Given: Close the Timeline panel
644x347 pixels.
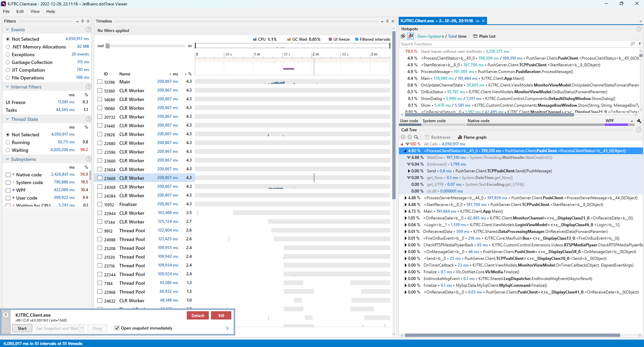Looking at the screenshot, I should click(393, 21).
